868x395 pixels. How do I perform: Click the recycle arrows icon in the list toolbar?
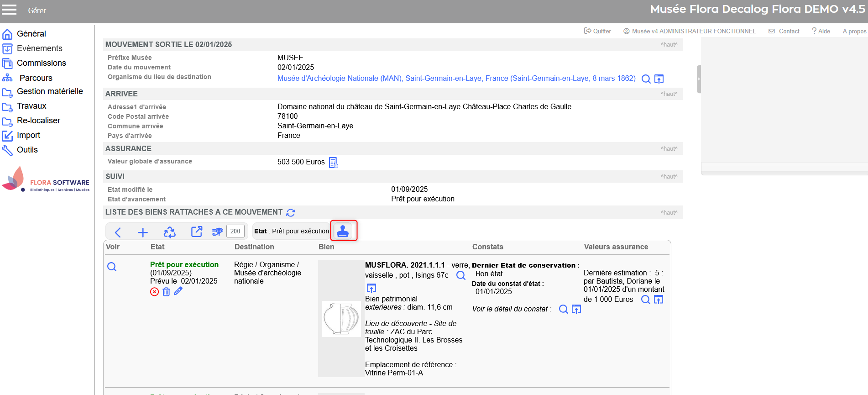click(x=170, y=232)
